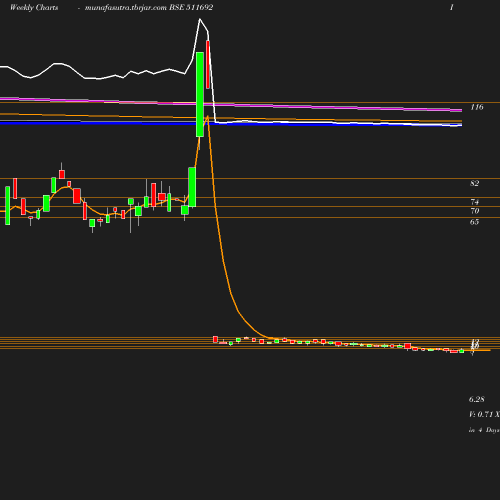This screenshot has height=500, width=500.
Task: Click the 6.28 price value text
Action: click(x=477, y=399)
